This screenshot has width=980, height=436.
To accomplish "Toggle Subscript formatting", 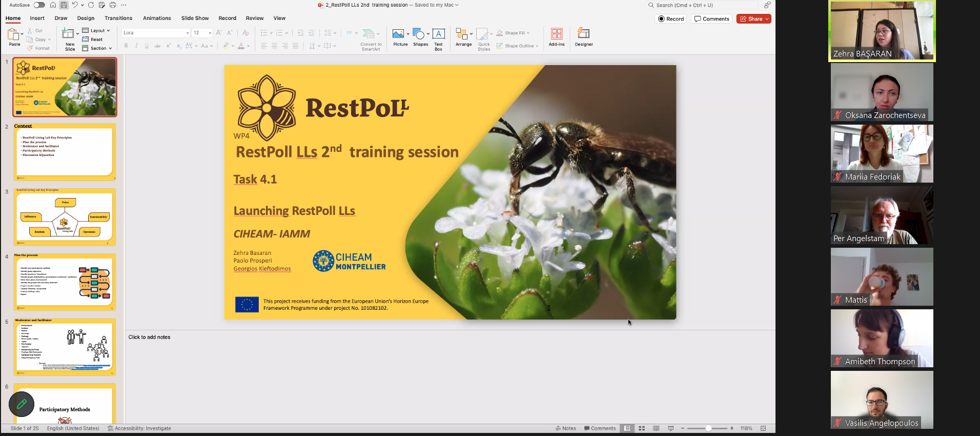I will coord(178,46).
